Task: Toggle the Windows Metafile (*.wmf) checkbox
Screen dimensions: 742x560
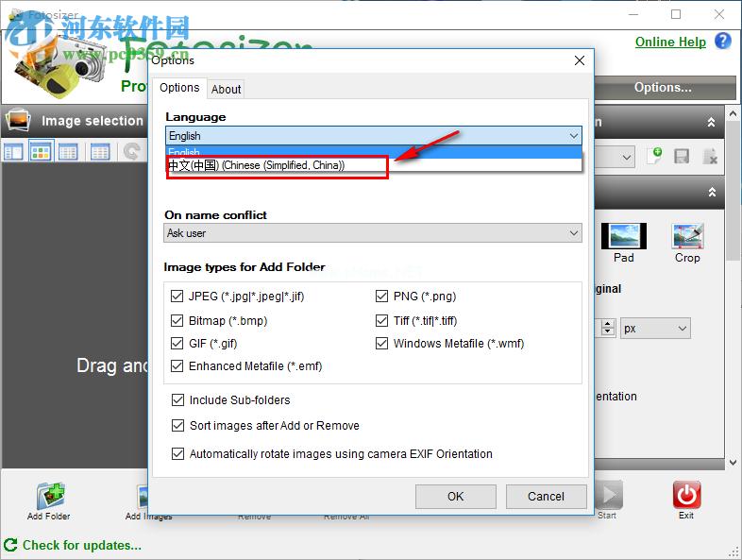Action: click(x=382, y=344)
